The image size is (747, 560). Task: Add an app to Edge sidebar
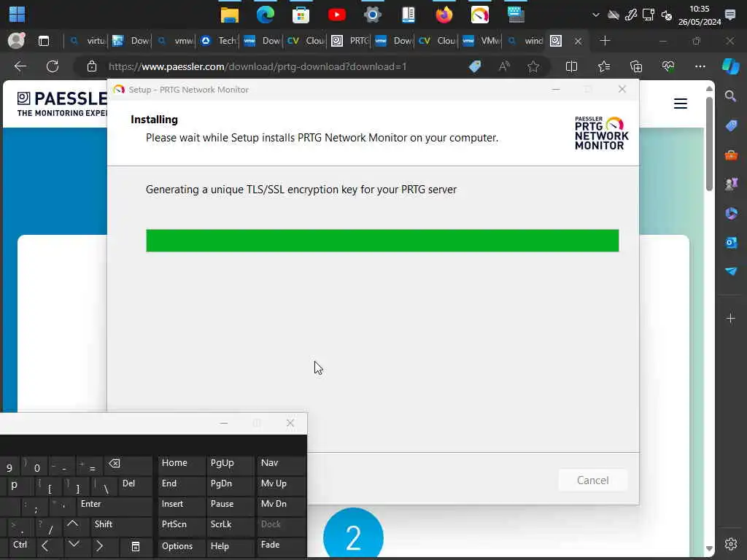pos(731,318)
